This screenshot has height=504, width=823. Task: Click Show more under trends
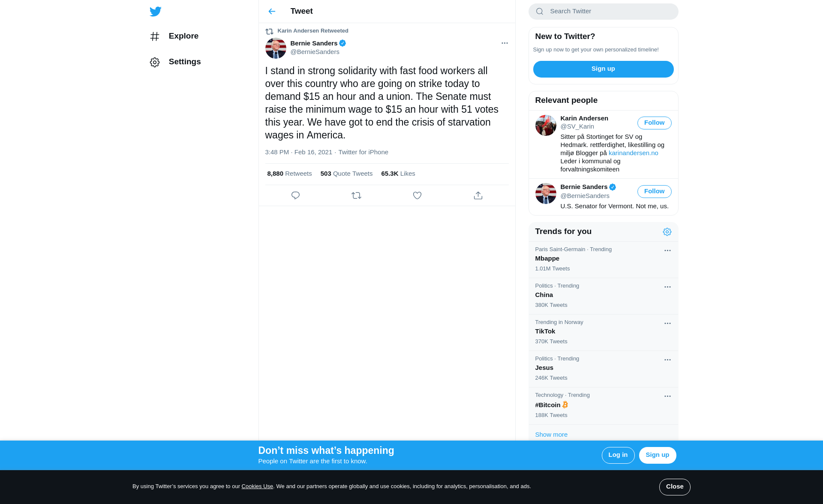coord(551,435)
